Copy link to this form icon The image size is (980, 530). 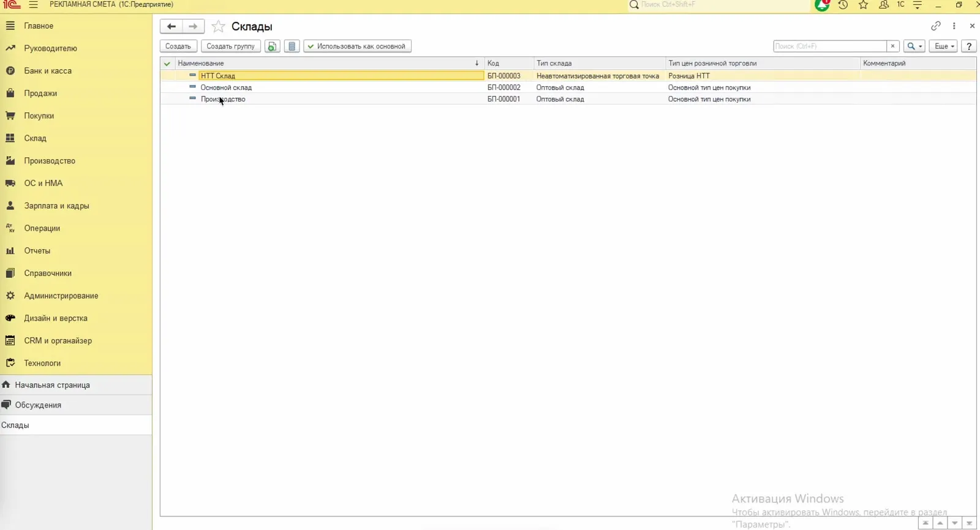(x=935, y=26)
